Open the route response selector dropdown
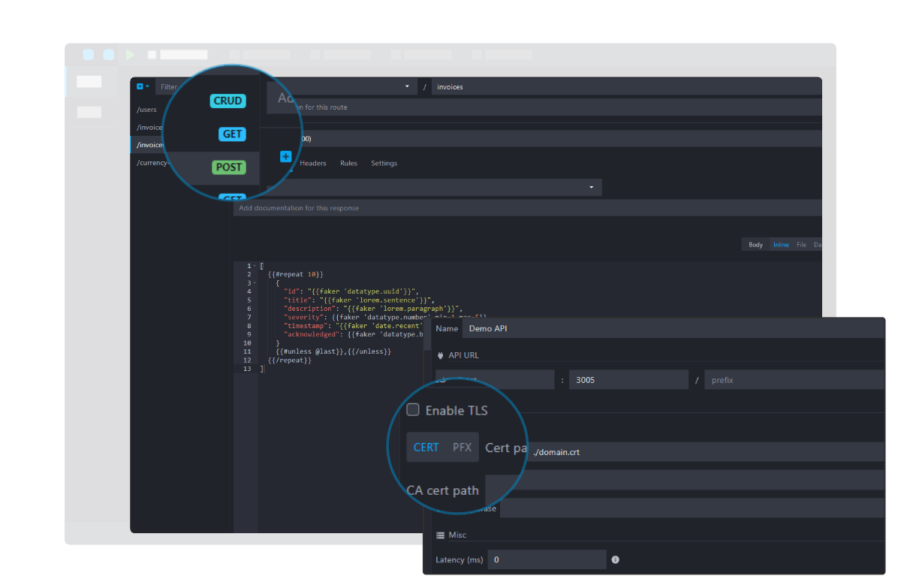The width and height of the screenshot is (901, 588). [x=590, y=187]
